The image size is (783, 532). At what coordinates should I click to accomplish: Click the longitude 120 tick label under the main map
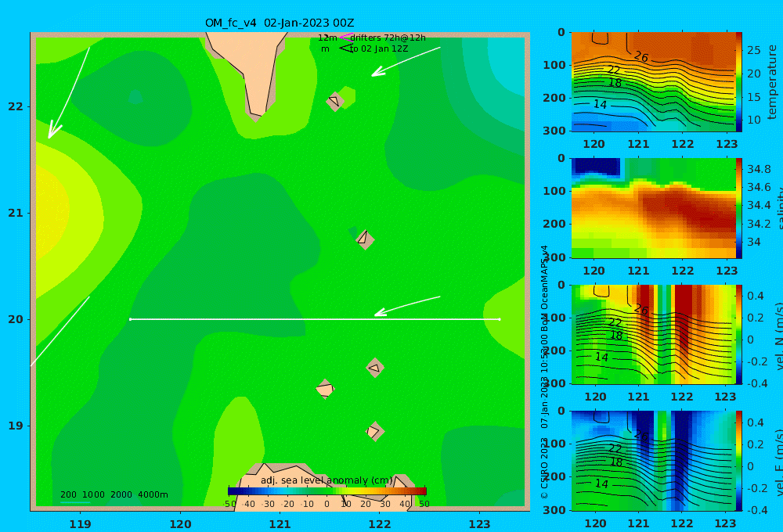(180, 524)
